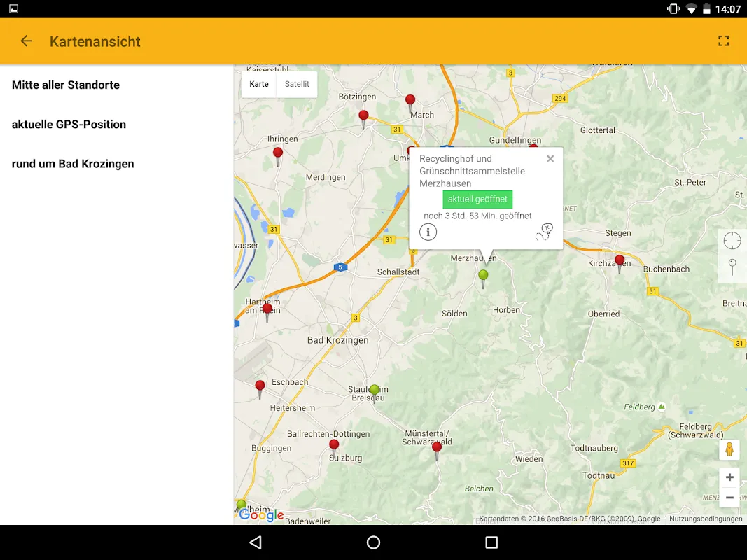Switch to the Satellit map tab
The width and height of the screenshot is (747, 560).
point(297,84)
